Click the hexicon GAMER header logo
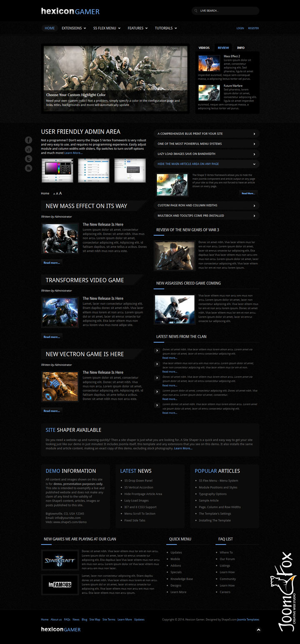Screen dimensions: 300x644 point(70,11)
